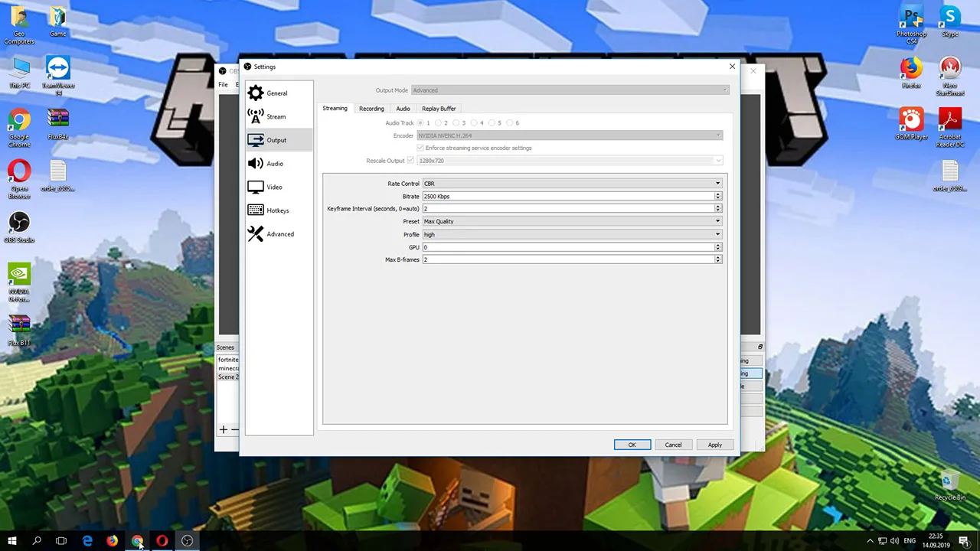Click Opera icon in taskbar
The image size is (980, 551).
pyautogui.click(x=162, y=541)
